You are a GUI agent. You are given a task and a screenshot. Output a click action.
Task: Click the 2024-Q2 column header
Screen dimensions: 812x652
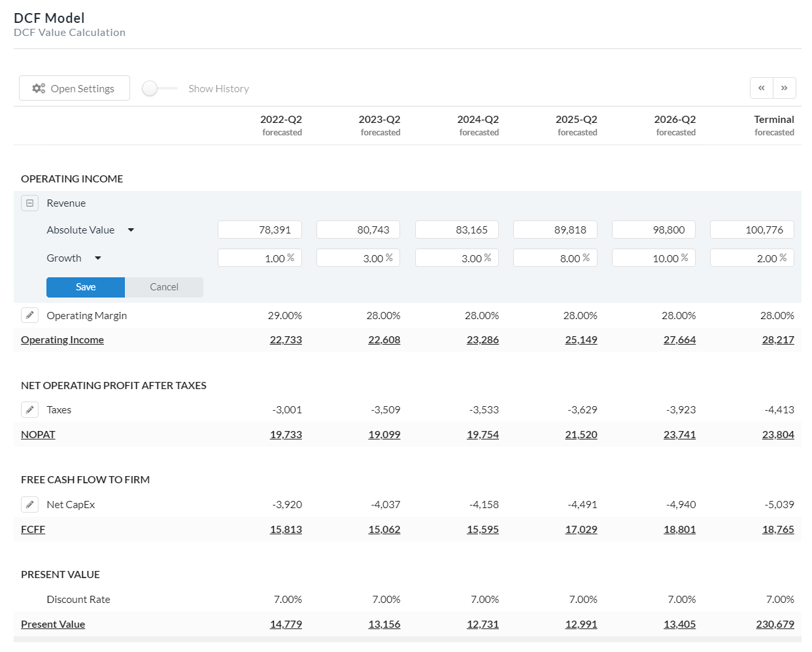(x=478, y=125)
